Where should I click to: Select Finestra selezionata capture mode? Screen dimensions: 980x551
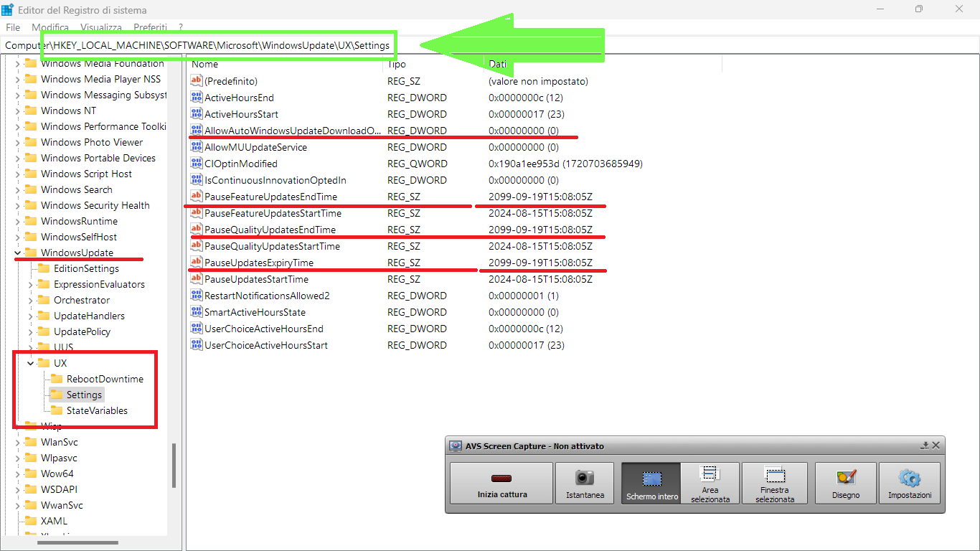(x=775, y=483)
